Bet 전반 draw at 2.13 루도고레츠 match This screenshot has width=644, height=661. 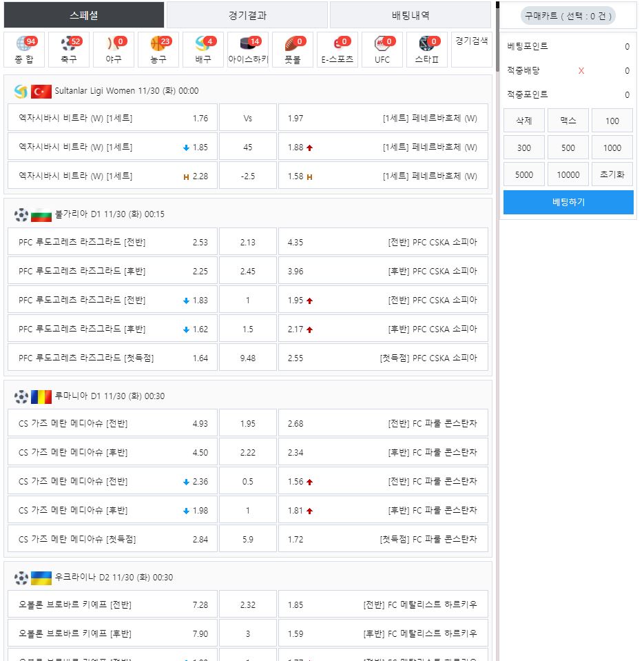pos(248,242)
